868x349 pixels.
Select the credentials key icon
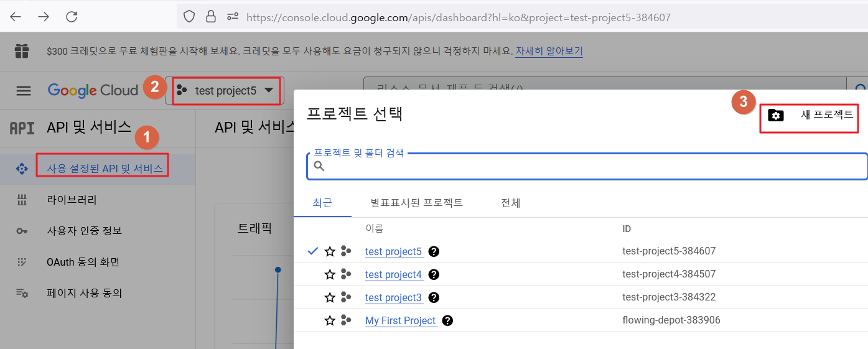22,231
